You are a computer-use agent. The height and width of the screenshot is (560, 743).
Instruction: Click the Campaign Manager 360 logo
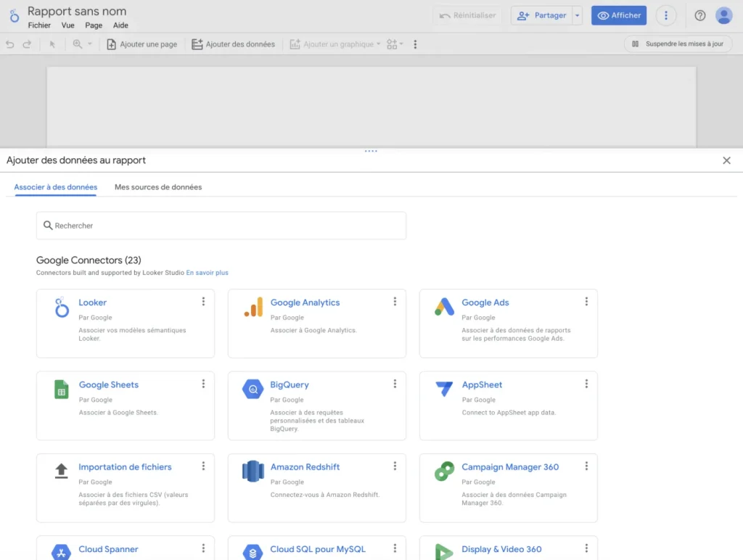point(445,471)
